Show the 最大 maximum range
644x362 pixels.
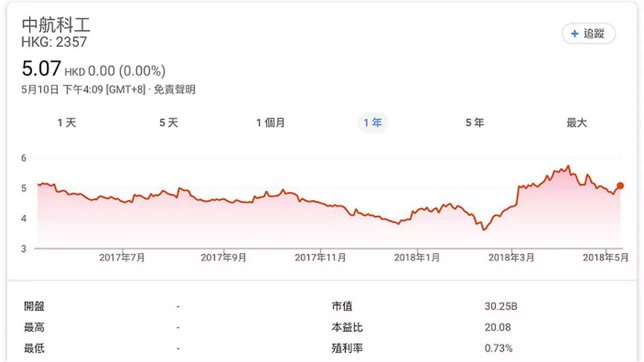(577, 123)
